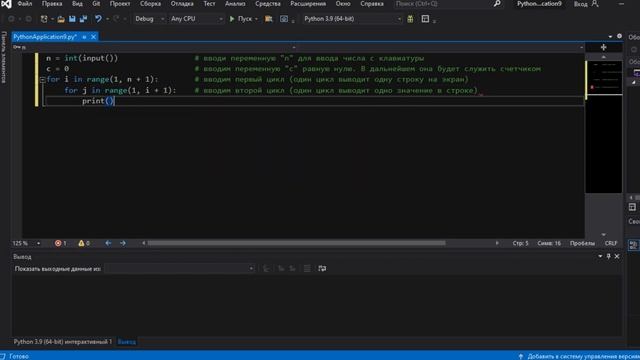
Task: Click the Python environments package icon
Action: (x=410, y=19)
